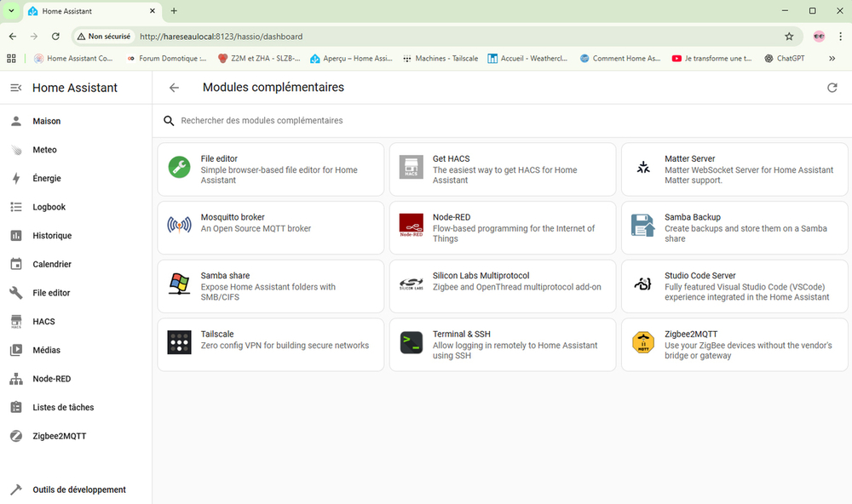Viewport: 852px width, 504px height.
Task: Click the Samba share Windows flag icon
Action: pyautogui.click(x=179, y=283)
